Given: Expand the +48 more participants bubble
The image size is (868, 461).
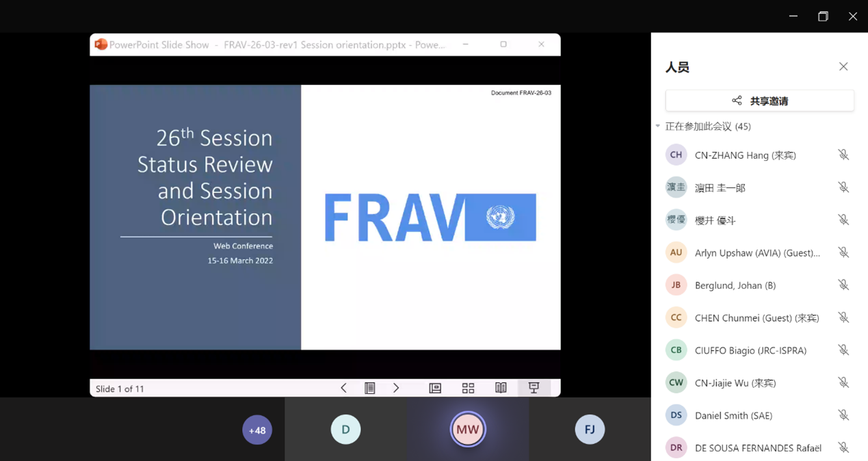Looking at the screenshot, I should (x=257, y=430).
